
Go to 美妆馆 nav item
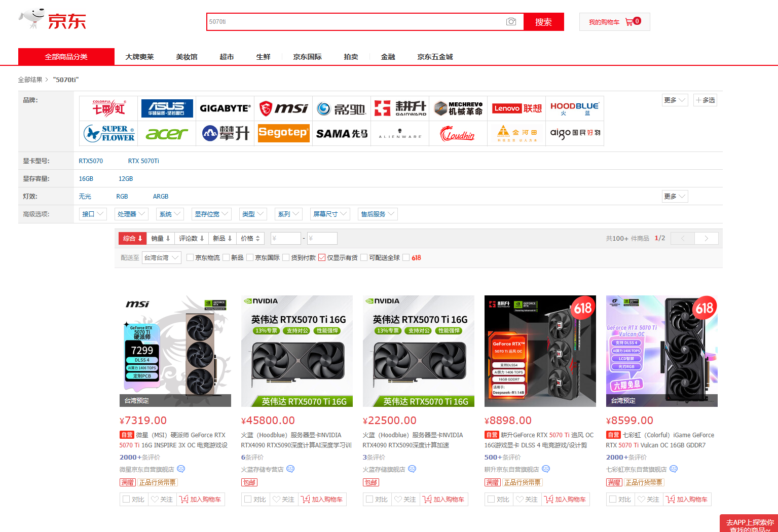pyautogui.click(x=187, y=57)
